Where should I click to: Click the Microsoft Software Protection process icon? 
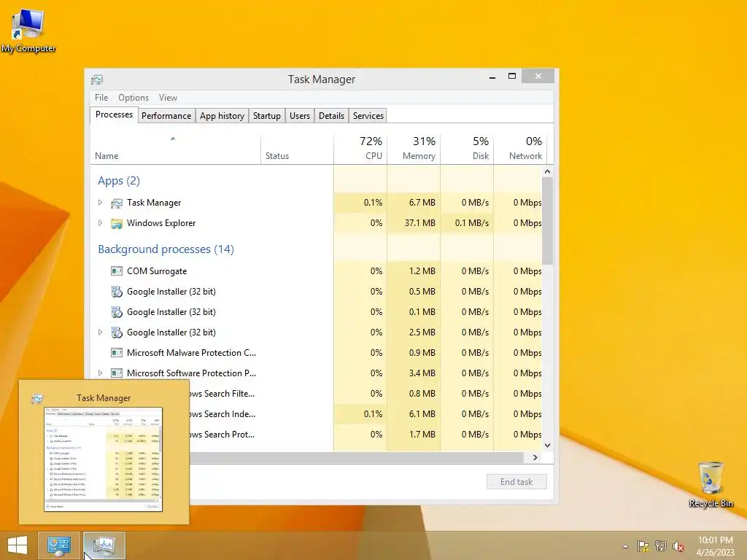click(x=117, y=373)
